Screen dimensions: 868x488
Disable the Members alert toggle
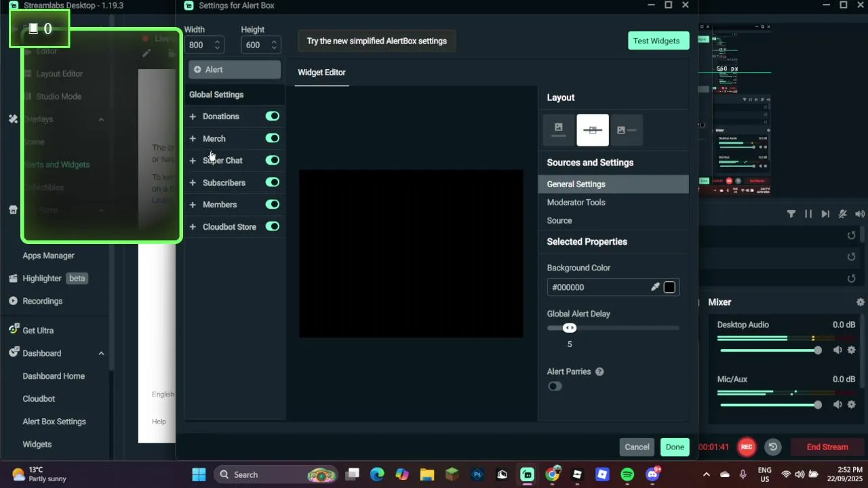pyautogui.click(x=273, y=204)
